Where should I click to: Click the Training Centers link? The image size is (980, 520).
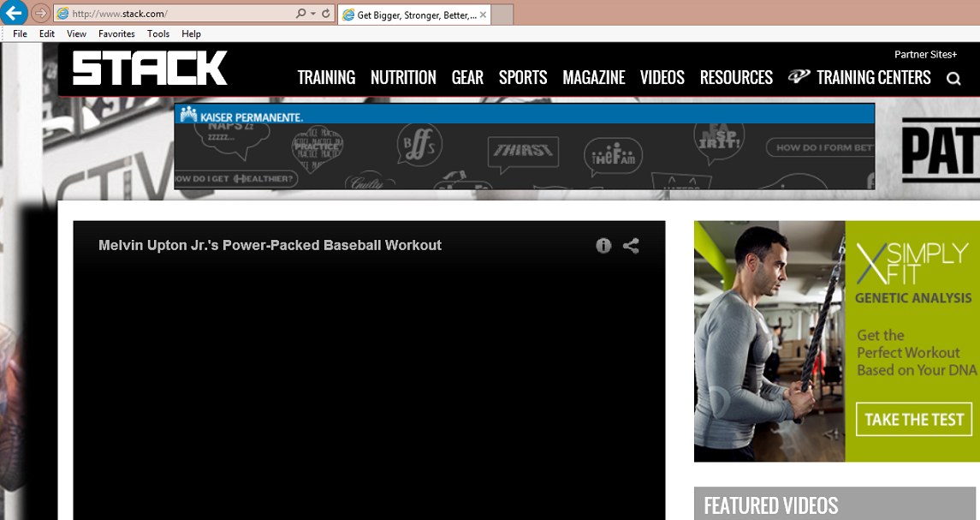pyautogui.click(x=873, y=78)
